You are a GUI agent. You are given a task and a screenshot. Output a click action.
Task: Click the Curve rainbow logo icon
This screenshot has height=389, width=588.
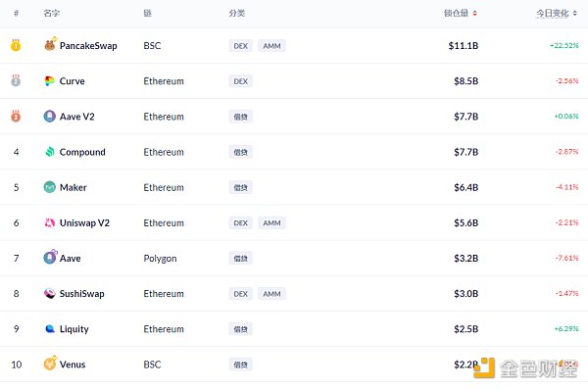click(x=50, y=81)
